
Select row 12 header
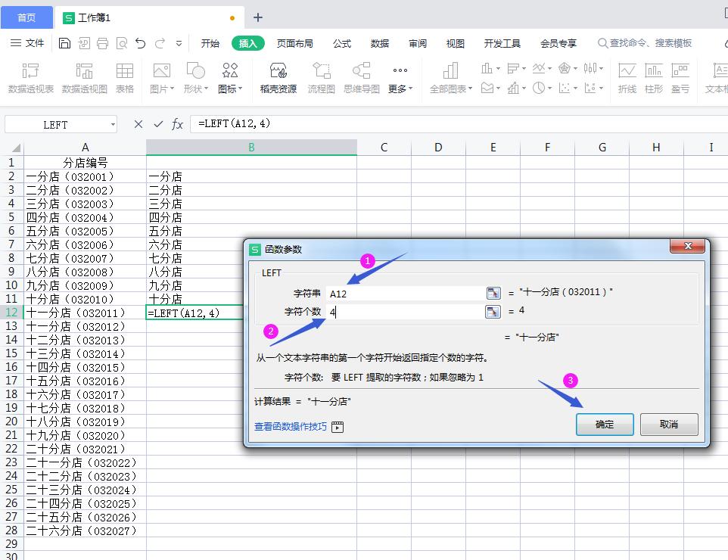click(11, 313)
